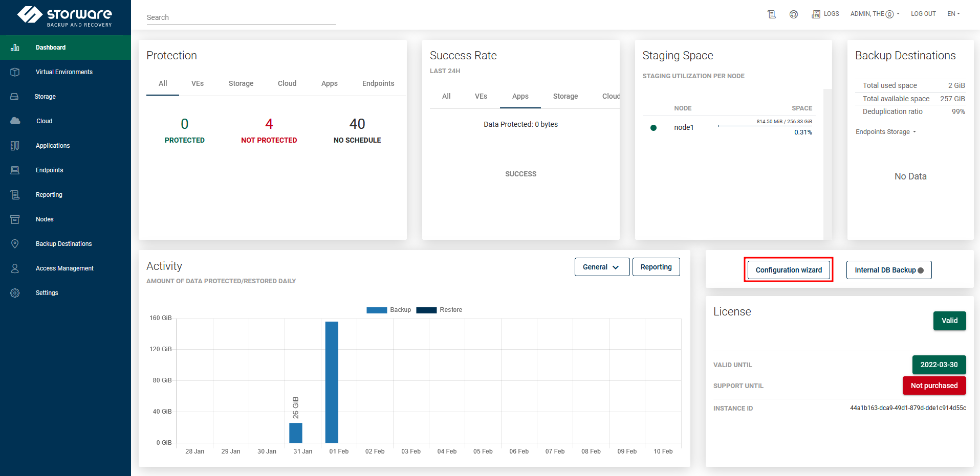Click the Applications icon in sidebar

(15, 146)
